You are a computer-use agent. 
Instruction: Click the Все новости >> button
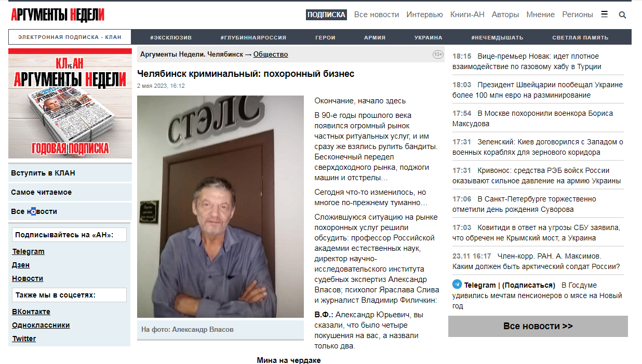538,326
